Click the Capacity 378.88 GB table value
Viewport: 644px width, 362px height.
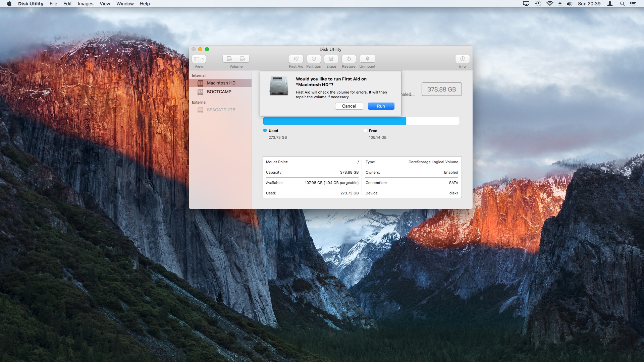[349, 172]
